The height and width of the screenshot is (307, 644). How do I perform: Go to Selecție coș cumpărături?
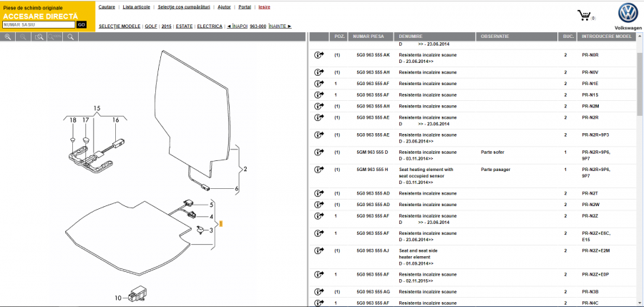[x=184, y=6]
